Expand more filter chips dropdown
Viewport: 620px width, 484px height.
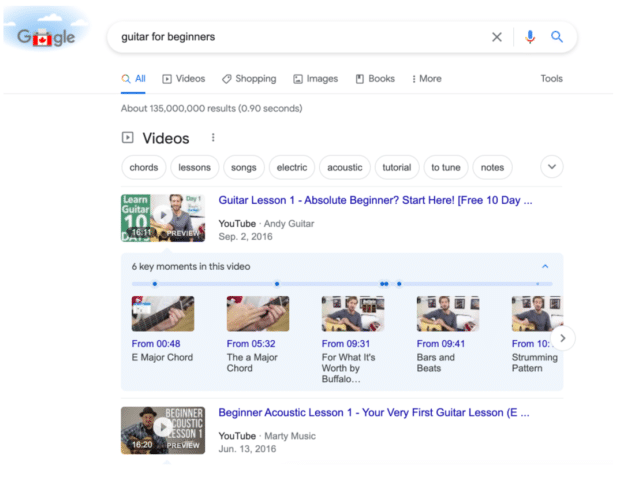[x=551, y=167]
